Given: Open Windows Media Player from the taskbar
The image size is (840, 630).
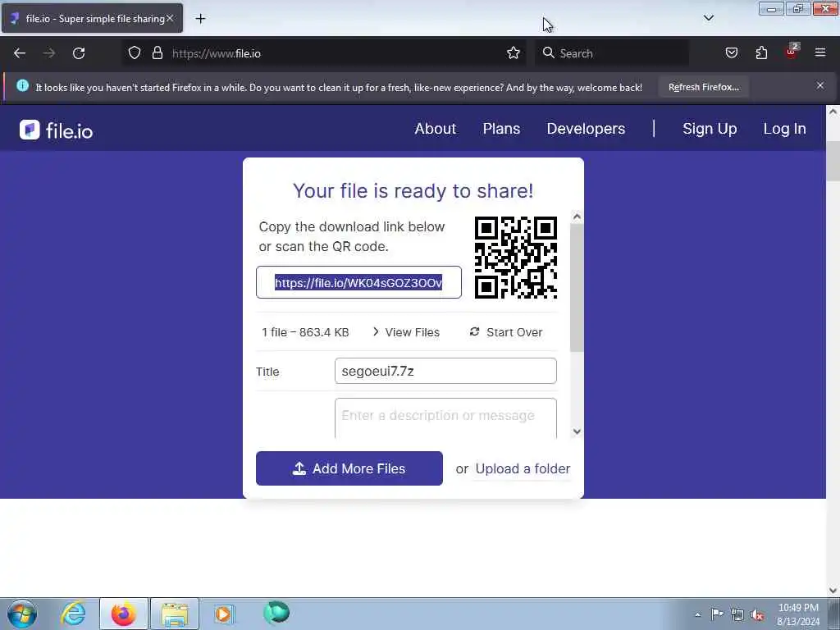Looking at the screenshot, I should 224,614.
